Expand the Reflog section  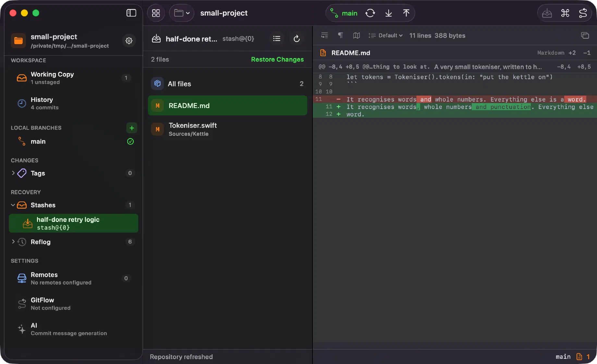coord(13,242)
